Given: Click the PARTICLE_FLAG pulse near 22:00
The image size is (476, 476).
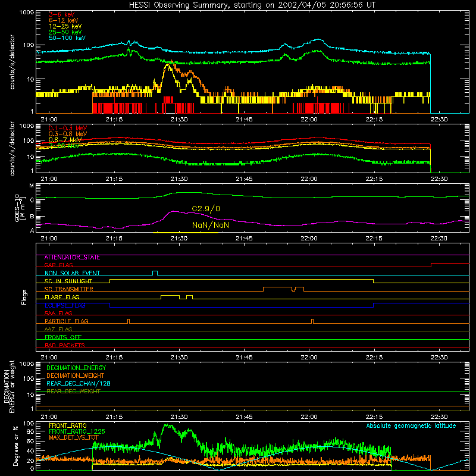Looking at the screenshot, I should pos(312,321).
